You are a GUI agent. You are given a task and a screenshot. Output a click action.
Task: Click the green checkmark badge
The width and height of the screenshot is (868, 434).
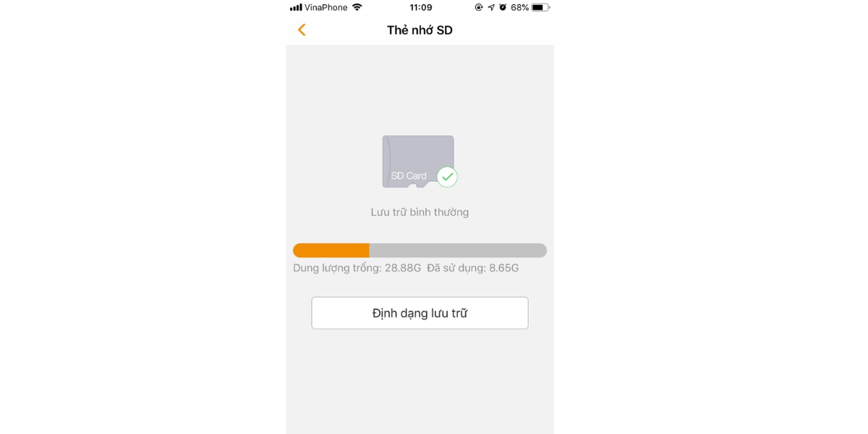447,176
